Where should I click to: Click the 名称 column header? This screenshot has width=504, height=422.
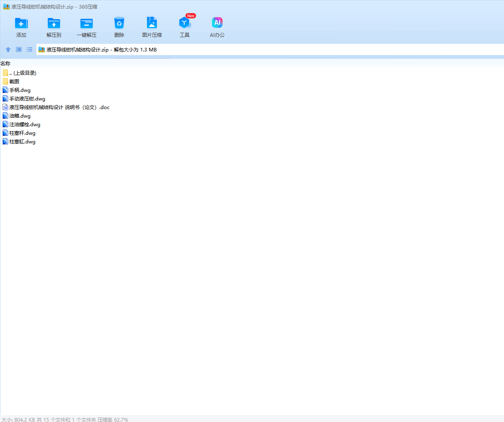(x=5, y=63)
